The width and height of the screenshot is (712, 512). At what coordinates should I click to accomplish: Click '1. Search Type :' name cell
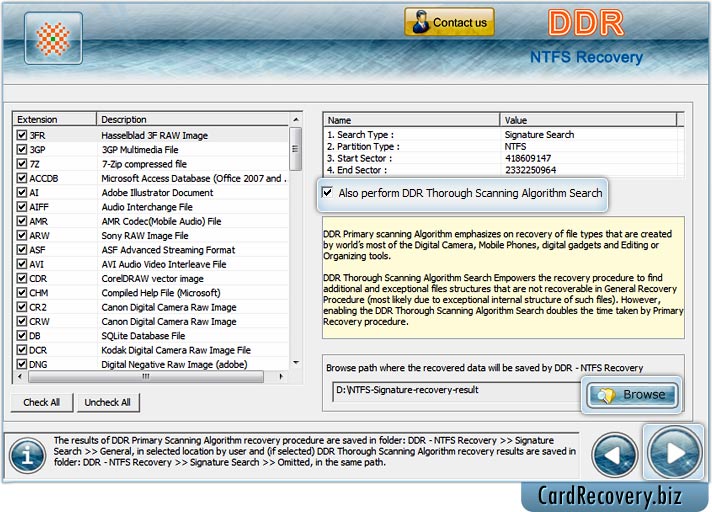[x=361, y=134]
